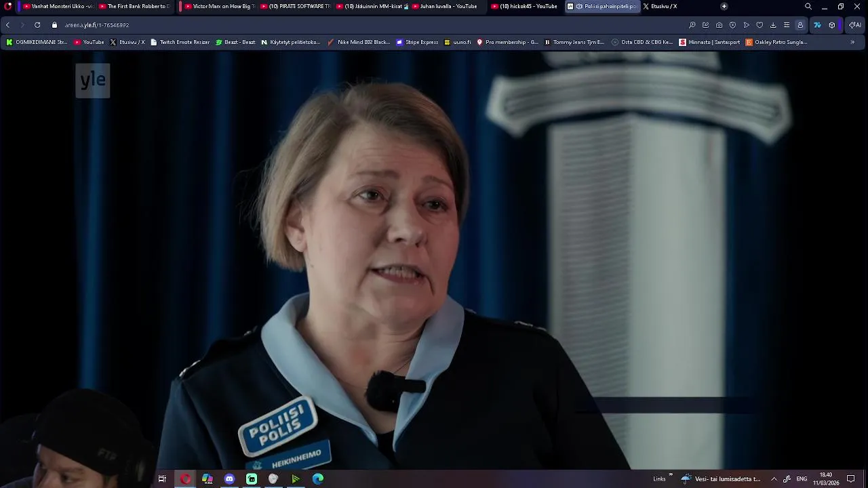Open the easy setup menu lines icon
The width and height of the screenshot is (868, 488).
coord(787,25)
